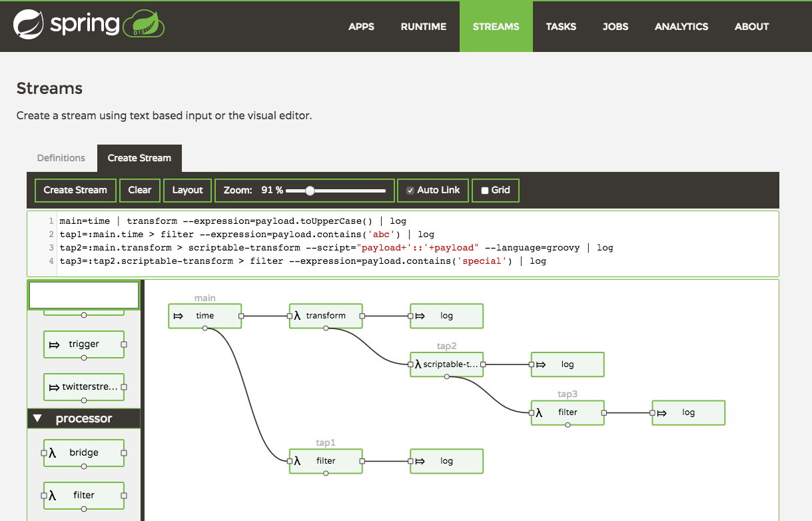Click the transform node lambda icon
Viewport: 812px width, 521px height.
tap(297, 316)
